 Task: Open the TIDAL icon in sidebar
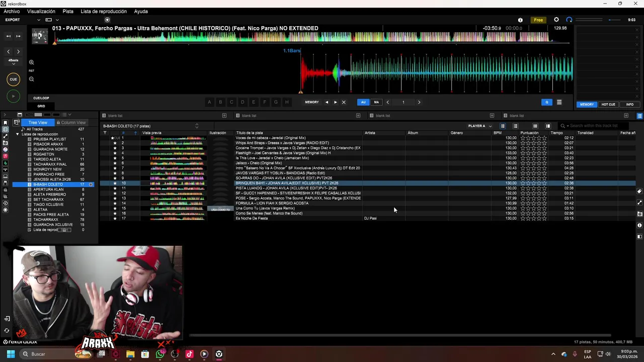pos(6,169)
